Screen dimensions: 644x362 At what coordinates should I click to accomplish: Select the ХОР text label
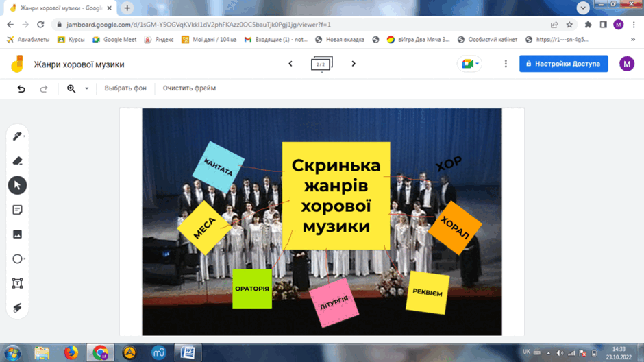coord(449,164)
